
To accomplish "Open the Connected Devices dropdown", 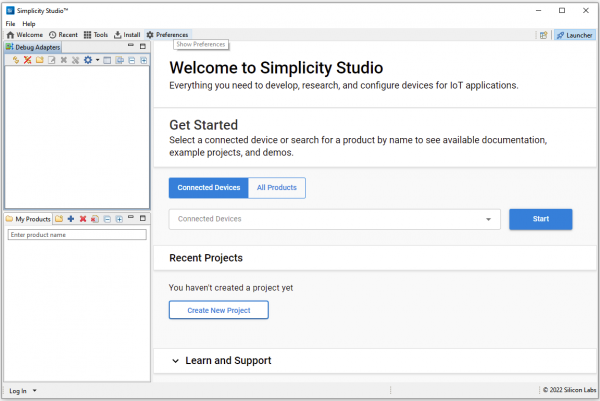I will pos(334,219).
